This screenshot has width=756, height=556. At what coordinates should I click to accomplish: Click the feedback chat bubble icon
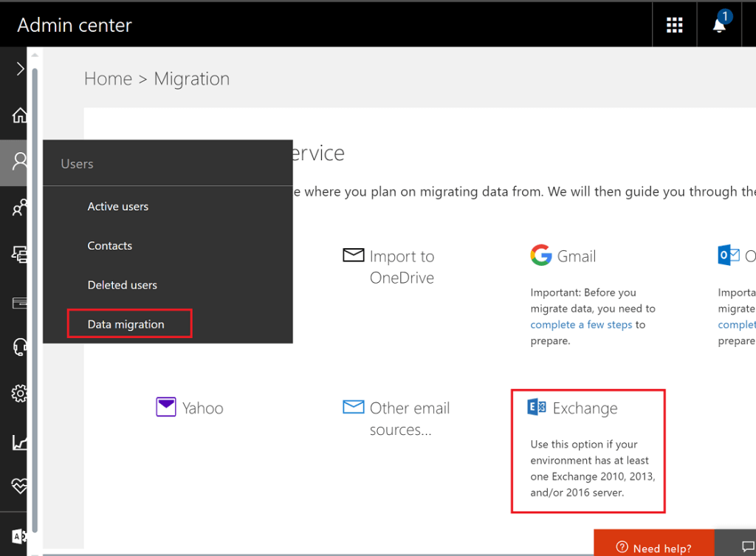coord(748,546)
